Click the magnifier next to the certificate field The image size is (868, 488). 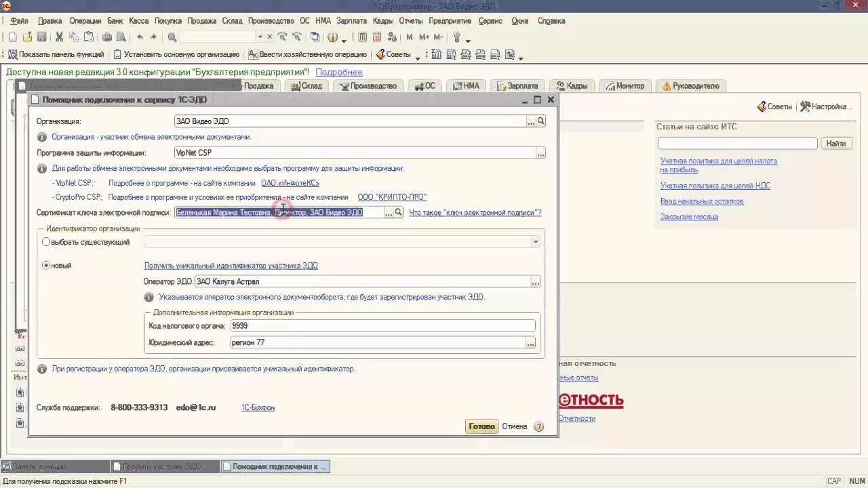click(x=398, y=212)
